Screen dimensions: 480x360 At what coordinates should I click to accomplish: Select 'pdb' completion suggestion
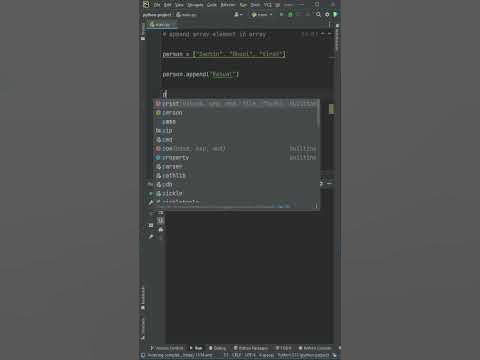pos(236,185)
